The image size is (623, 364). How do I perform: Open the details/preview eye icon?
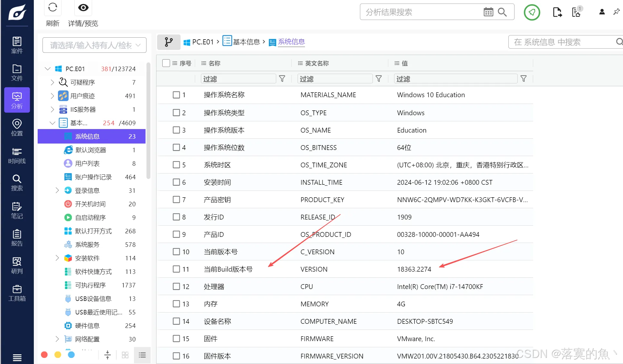pyautogui.click(x=83, y=7)
